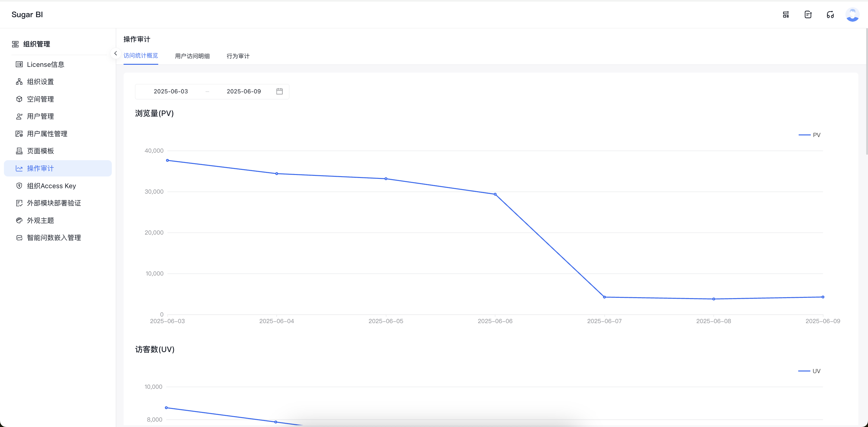This screenshot has width=868, height=427.
Task: Click the PV data point for 2025-06-08
Action: tap(714, 299)
